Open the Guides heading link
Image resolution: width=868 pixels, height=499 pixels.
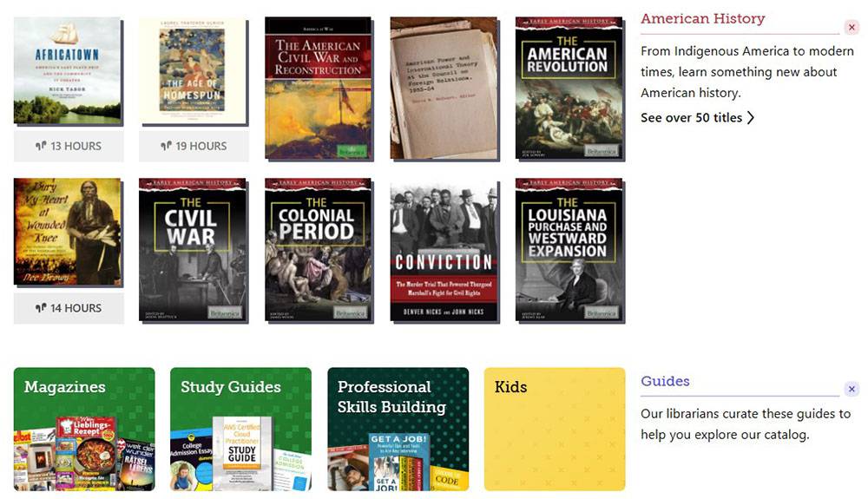coord(665,381)
